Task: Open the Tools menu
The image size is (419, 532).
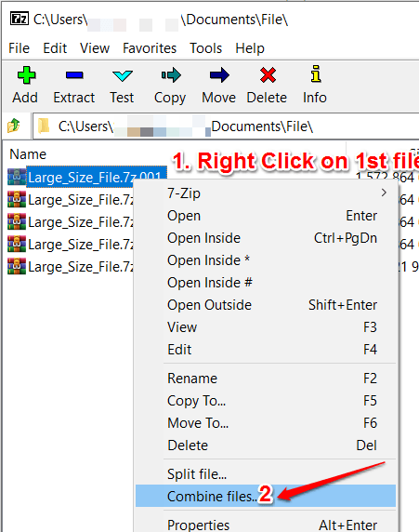Action: [205, 48]
